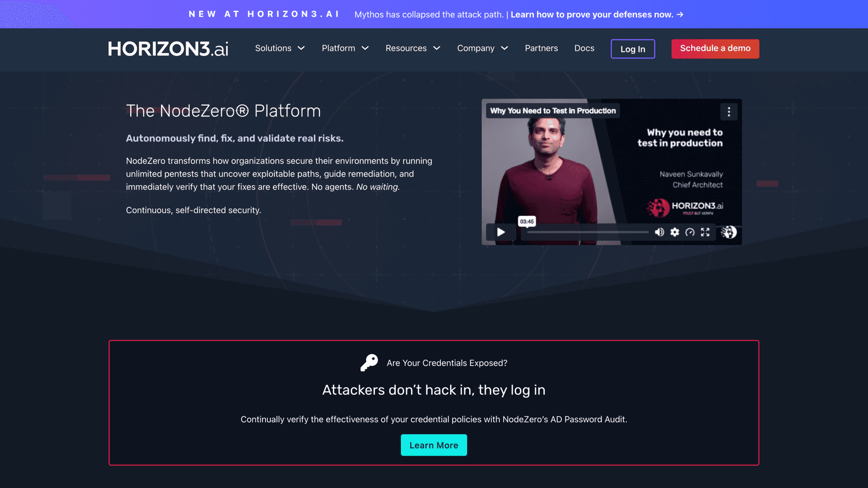Play the Why You Need to Test video
868x488 pixels.
coord(501,232)
